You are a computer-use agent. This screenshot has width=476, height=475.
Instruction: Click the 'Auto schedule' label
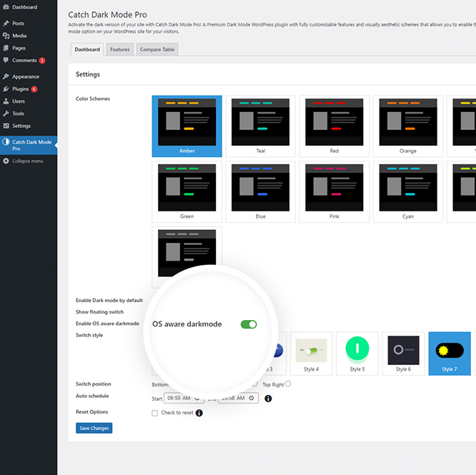click(92, 396)
